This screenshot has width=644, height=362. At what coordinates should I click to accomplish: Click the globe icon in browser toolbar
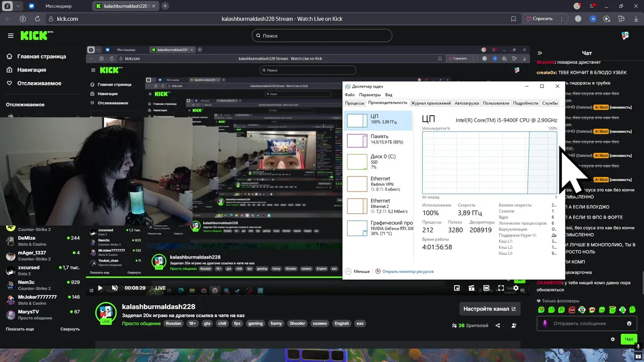(578, 19)
